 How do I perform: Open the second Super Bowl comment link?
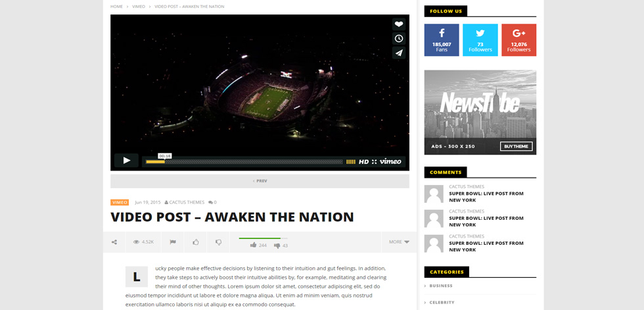click(x=486, y=222)
